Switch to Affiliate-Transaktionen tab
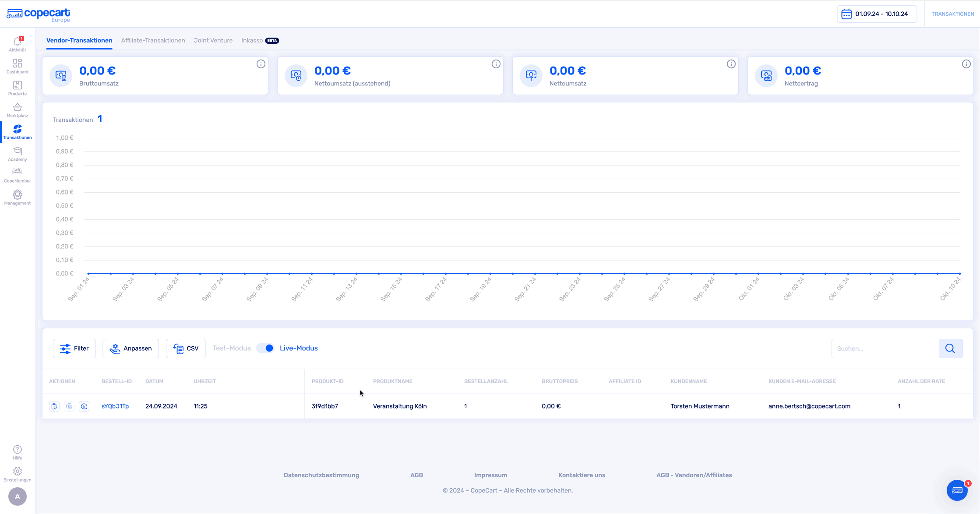 point(153,40)
